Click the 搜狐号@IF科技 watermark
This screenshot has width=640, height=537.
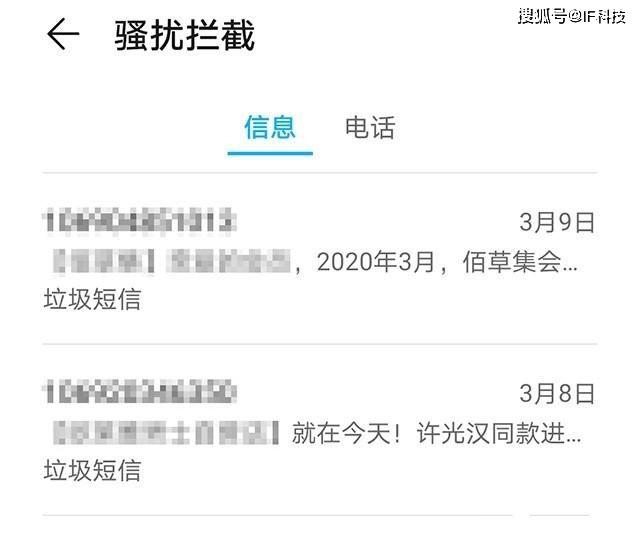point(572,16)
